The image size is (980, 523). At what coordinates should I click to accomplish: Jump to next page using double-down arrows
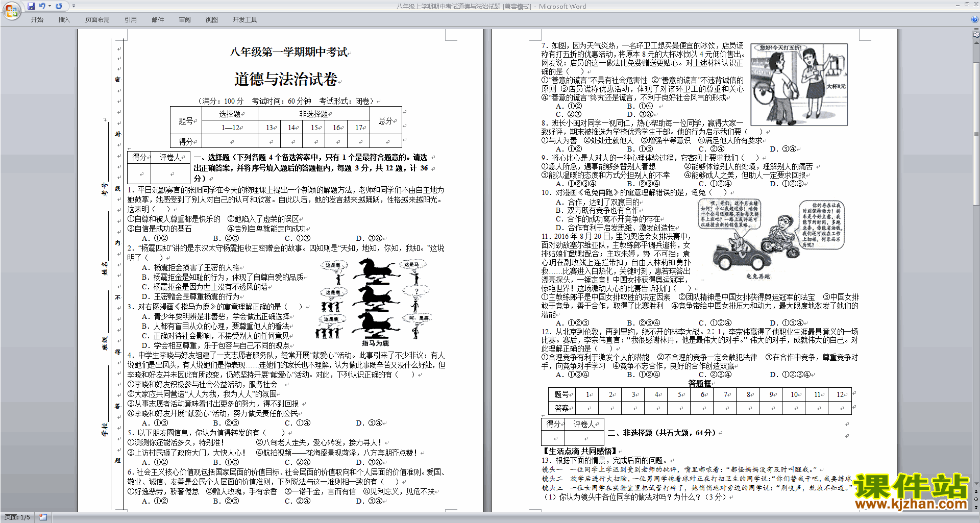pos(976,507)
